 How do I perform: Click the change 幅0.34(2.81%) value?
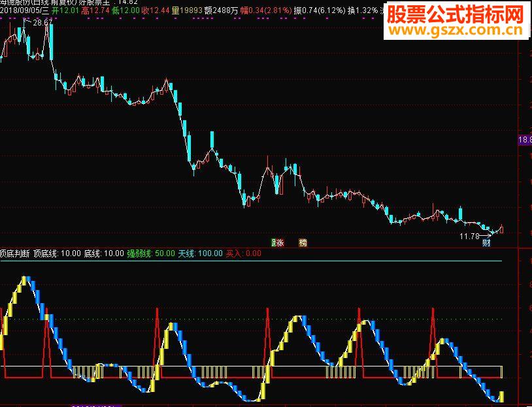pyautogui.click(x=265, y=10)
